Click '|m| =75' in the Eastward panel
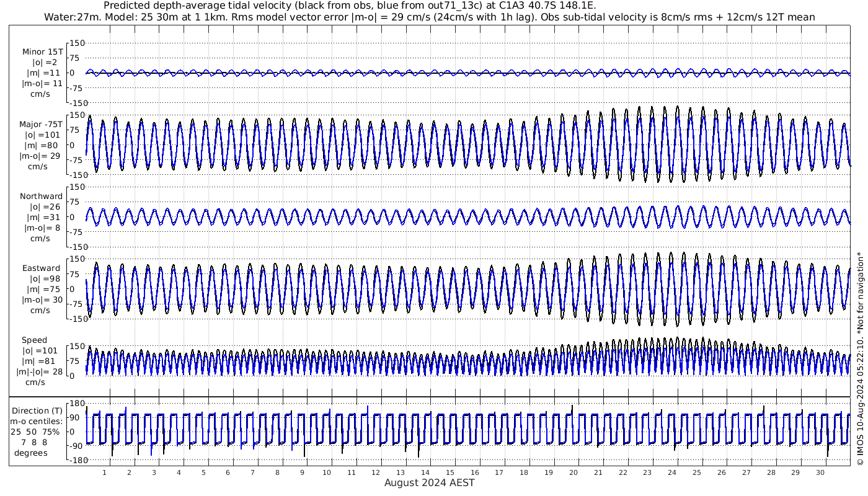Image resolution: width=868 pixels, height=496 pixels. point(44,289)
